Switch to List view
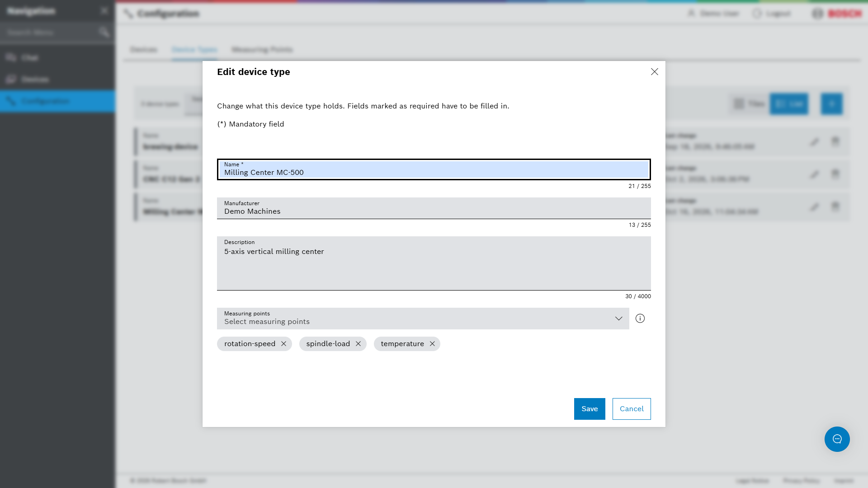The image size is (868, 488). click(x=789, y=104)
